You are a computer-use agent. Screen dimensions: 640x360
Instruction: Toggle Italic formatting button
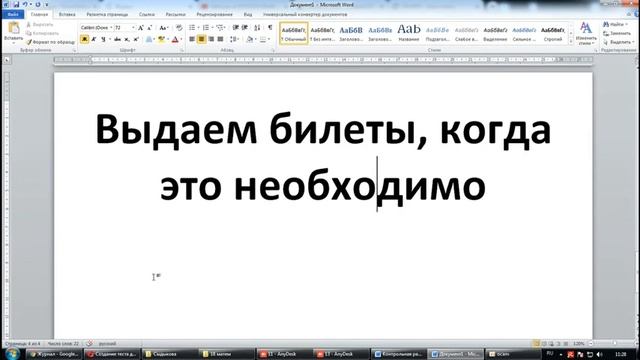[93, 39]
